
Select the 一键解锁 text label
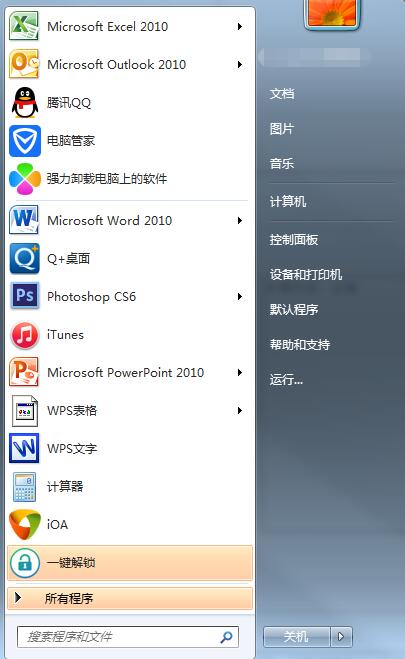[71, 563]
